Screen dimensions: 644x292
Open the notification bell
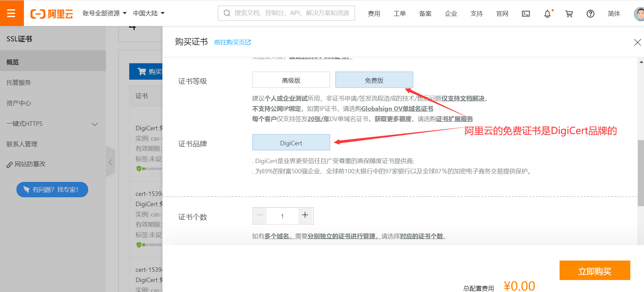click(x=548, y=14)
